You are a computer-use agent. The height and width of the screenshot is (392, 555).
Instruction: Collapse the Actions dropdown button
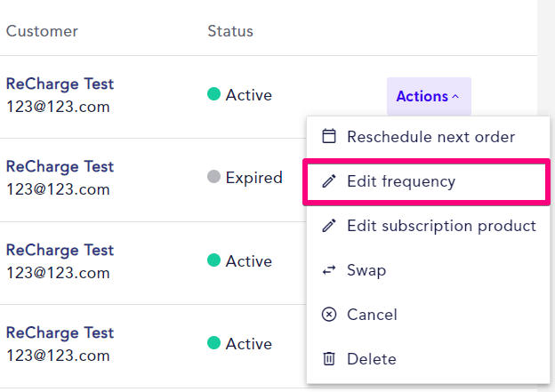click(429, 96)
